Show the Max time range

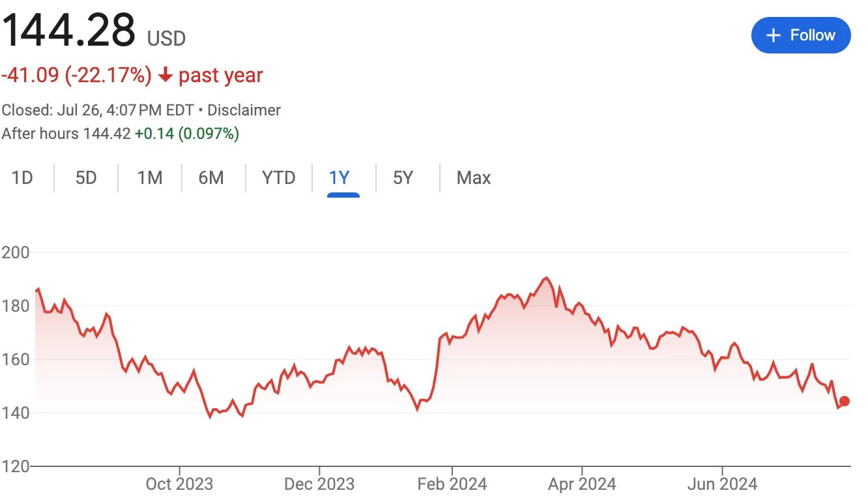(x=474, y=178)
